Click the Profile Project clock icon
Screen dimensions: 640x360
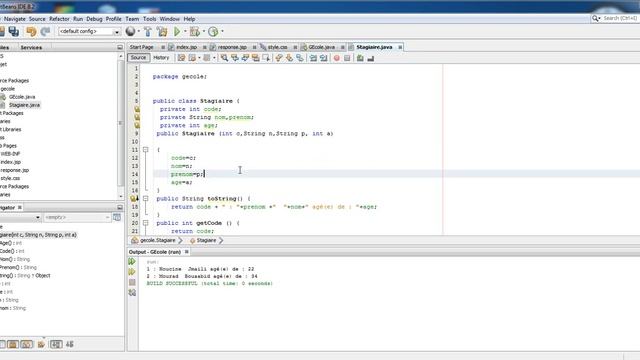point(213,31)
